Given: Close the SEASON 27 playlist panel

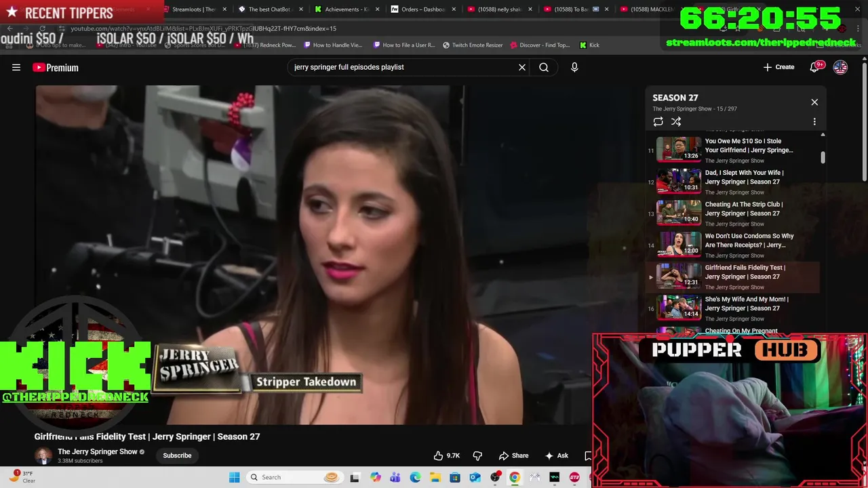Looking at the screenshot, I should click(x=814, y=102).
